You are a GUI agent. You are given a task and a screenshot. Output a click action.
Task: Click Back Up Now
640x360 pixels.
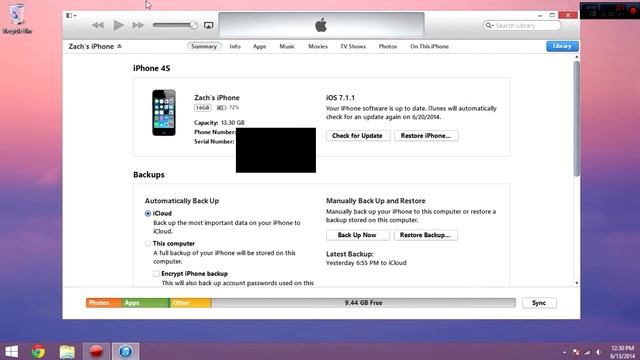click(x=357, y=235)
